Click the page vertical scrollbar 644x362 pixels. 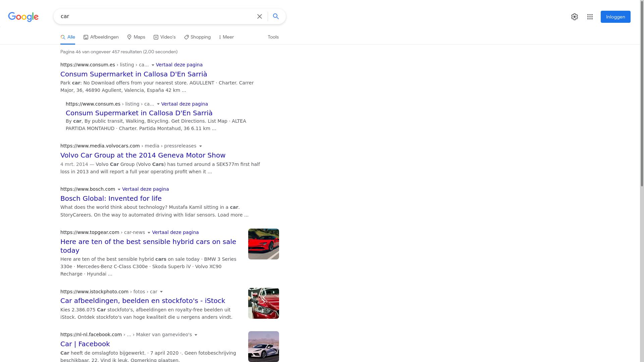pos(642,101)
